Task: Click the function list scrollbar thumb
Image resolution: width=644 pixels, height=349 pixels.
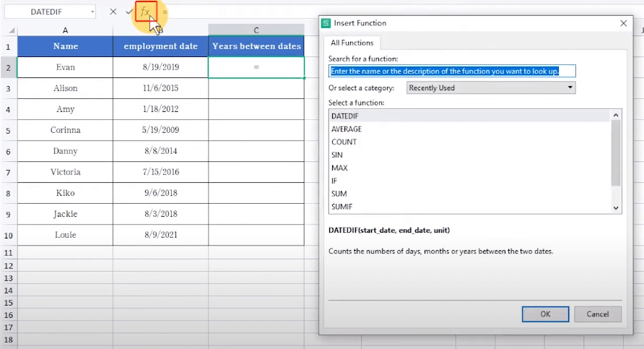Action: click(x=616, y=153)
